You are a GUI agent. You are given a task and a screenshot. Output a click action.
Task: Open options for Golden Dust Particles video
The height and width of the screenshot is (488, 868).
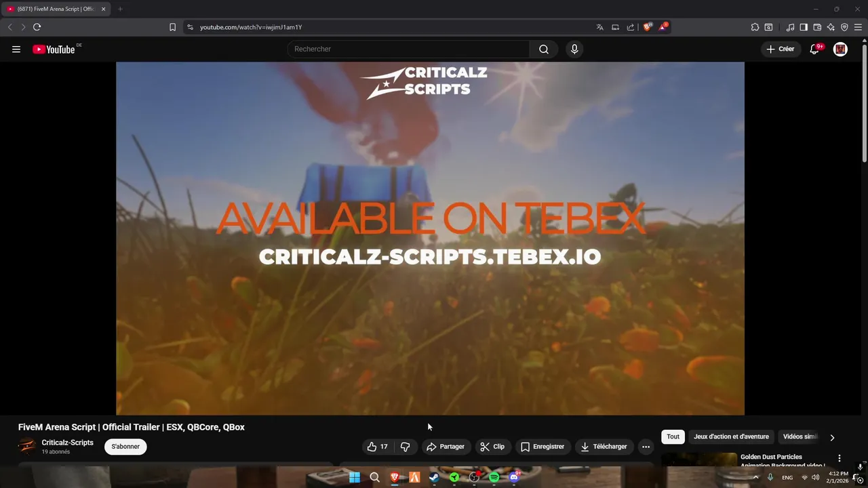(x=840, y=458)
